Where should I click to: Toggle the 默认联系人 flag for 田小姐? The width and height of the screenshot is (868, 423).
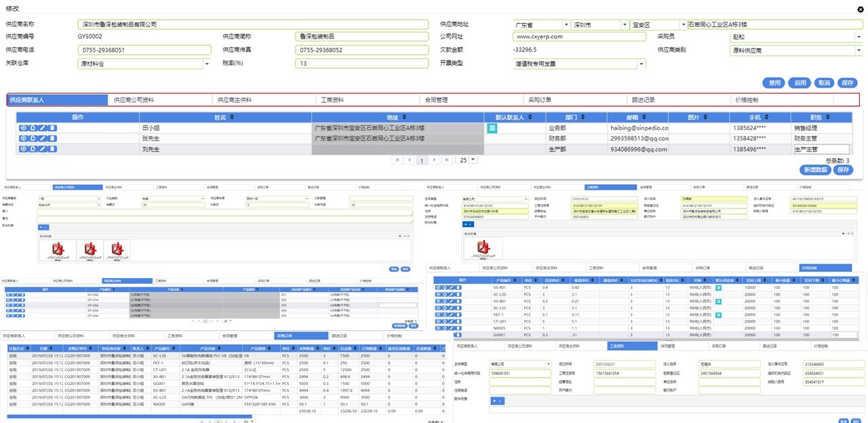(492, 128)
